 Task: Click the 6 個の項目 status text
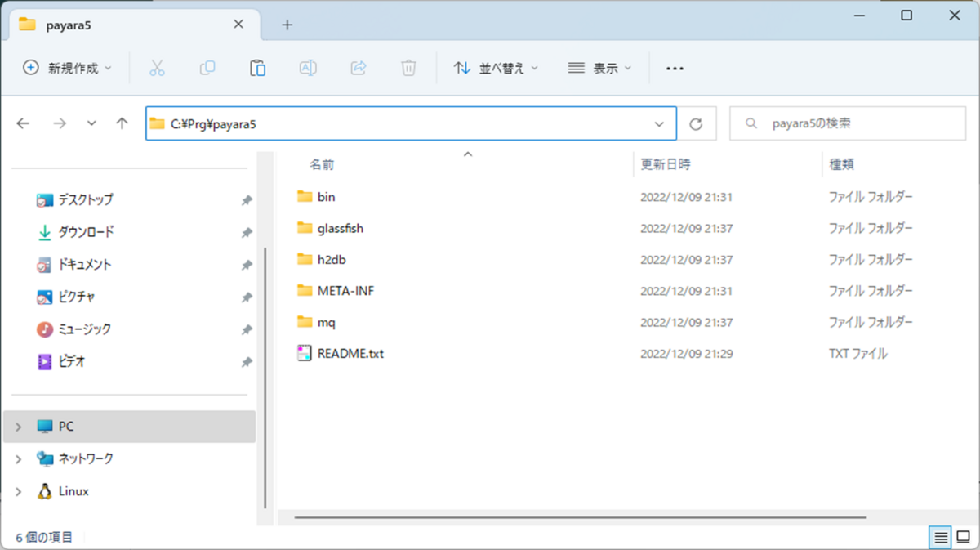[44, 538]
